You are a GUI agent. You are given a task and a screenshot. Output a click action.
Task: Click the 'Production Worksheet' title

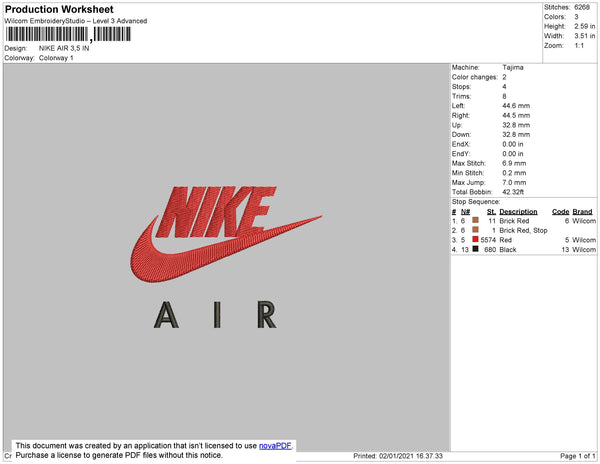59,9
